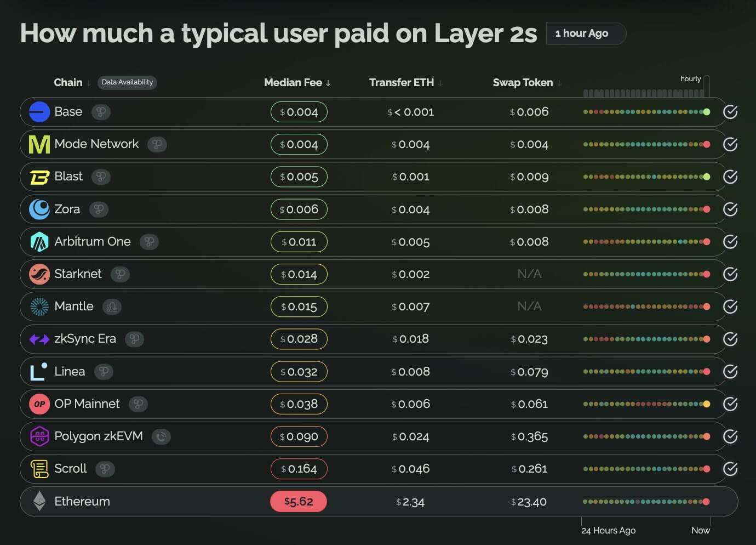
Task: Click zkSync Era data availability badge
Action: (x=134, y=339)
